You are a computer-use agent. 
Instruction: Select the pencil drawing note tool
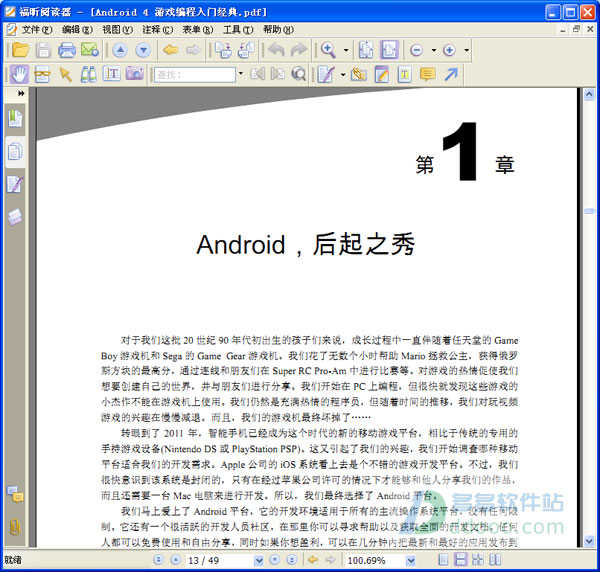click(382, 74)
